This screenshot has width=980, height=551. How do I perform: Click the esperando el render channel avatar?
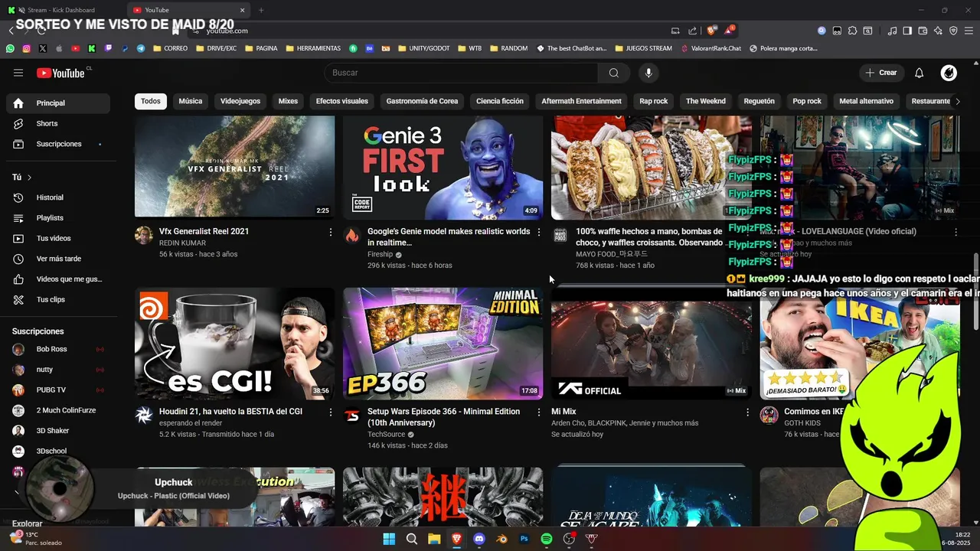coord(144,416)
